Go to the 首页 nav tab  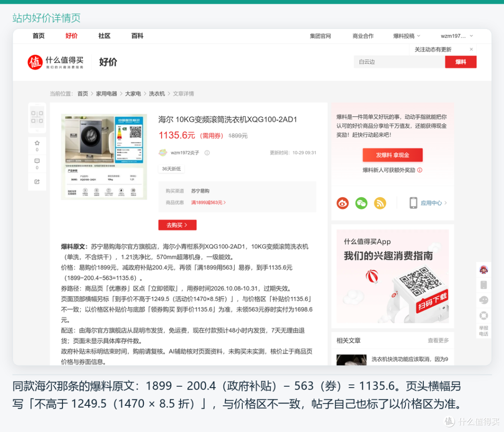tap(39, 35)
